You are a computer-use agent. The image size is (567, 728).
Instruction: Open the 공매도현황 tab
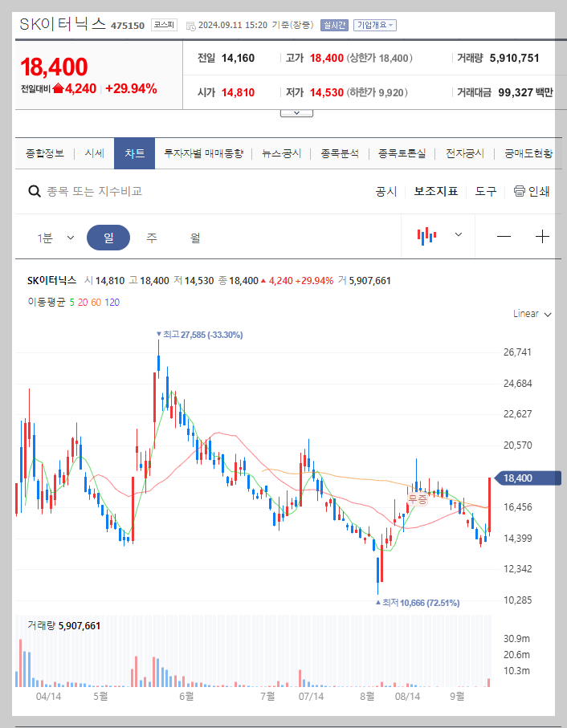click(528, 153)
